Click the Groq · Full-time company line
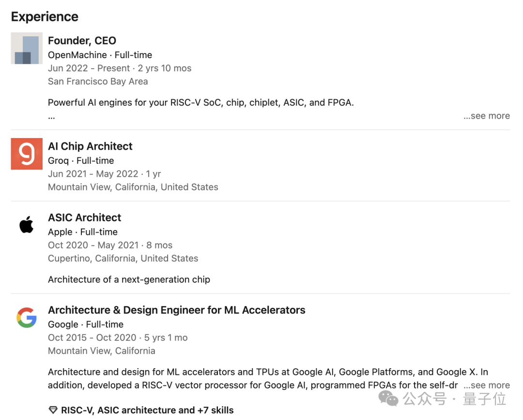 pyautogui.click(x=81, y=161)
